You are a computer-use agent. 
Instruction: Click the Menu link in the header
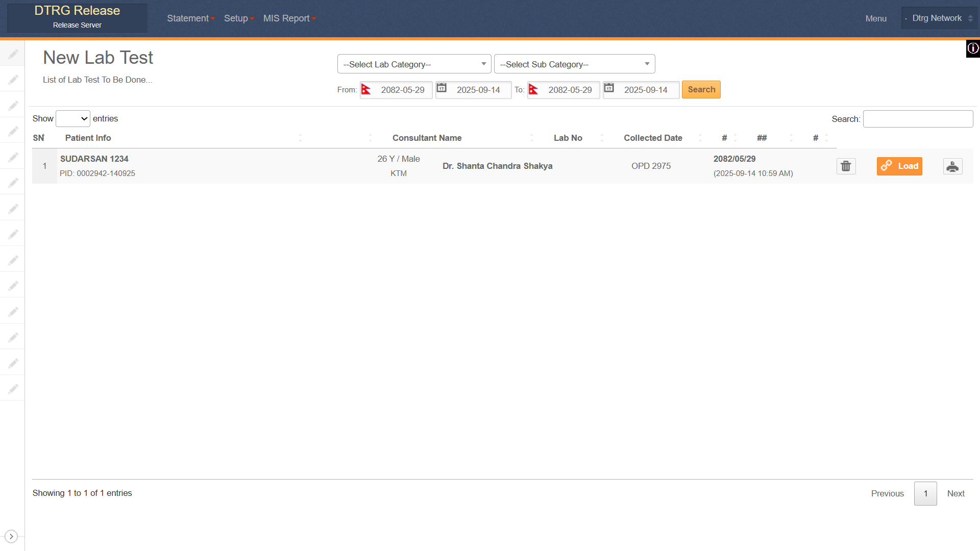coord(876,18)
